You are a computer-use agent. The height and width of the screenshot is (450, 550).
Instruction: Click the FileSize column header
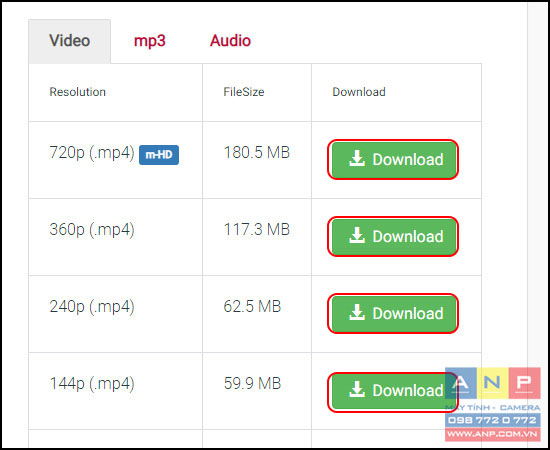point(244,92)
